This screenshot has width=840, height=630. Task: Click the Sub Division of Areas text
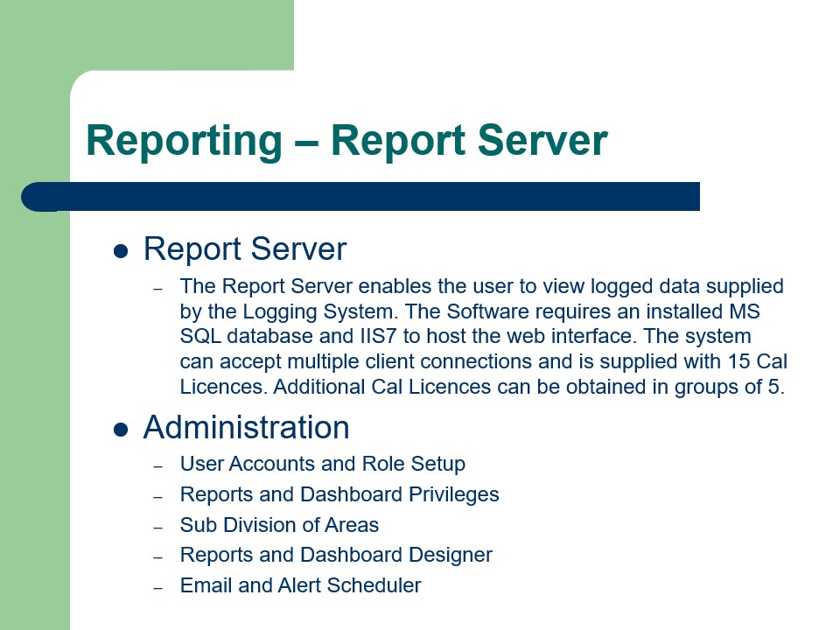pyautogui.click(x=280, y=525)
